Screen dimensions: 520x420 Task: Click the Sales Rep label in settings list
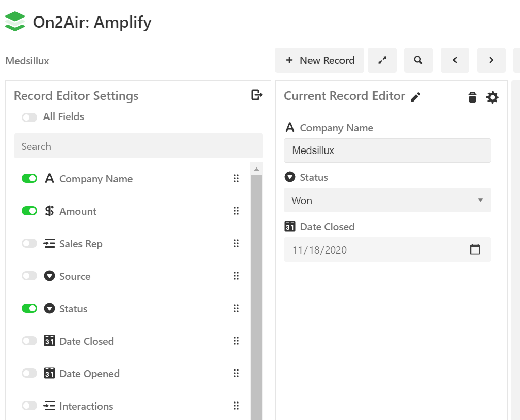pos(81,244)
